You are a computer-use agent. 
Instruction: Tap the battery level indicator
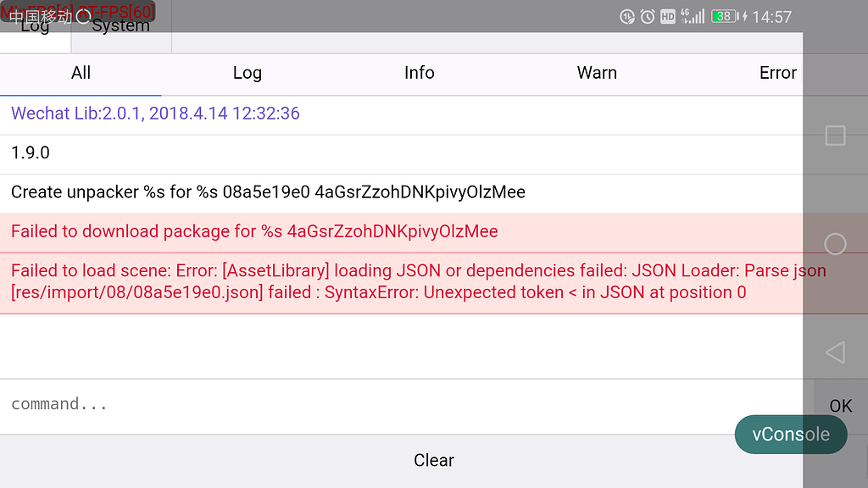[725, 16]
